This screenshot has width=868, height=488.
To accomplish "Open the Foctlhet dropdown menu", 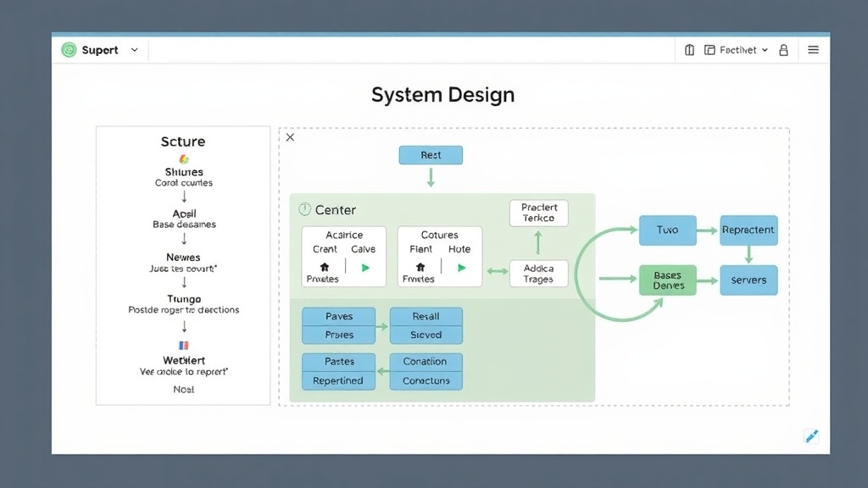I will (737, 50).
